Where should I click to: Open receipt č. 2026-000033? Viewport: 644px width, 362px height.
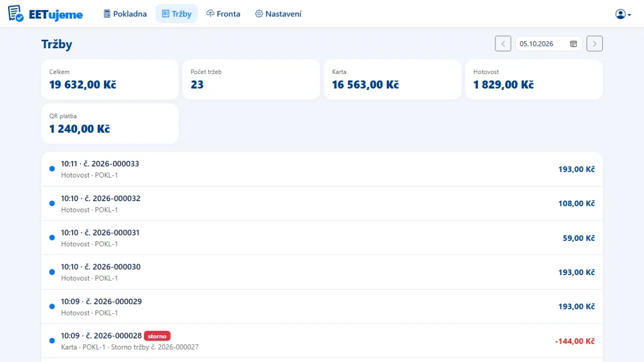click(x=322, y=169)
